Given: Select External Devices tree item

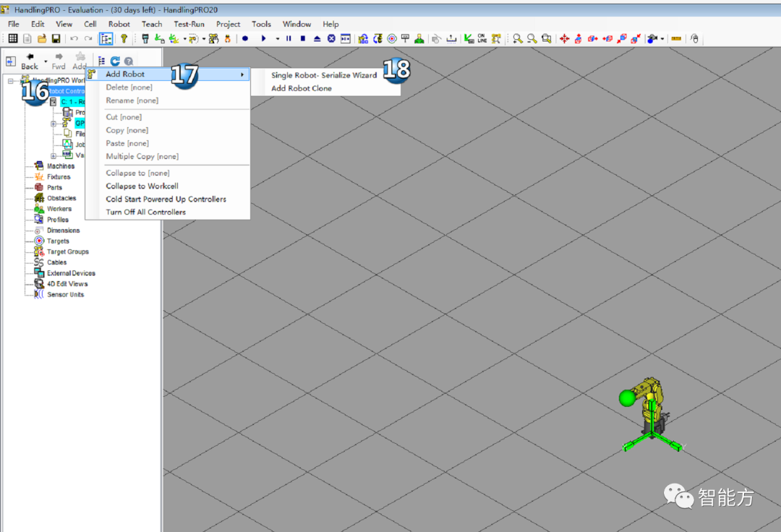Looking at the screenshot, I should [71, 273].
